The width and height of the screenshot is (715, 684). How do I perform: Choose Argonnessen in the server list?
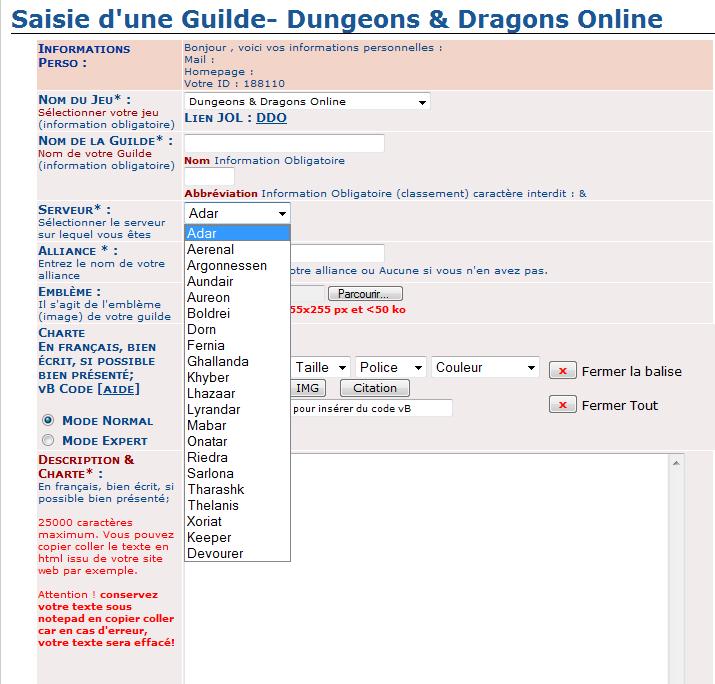[237, 265]
